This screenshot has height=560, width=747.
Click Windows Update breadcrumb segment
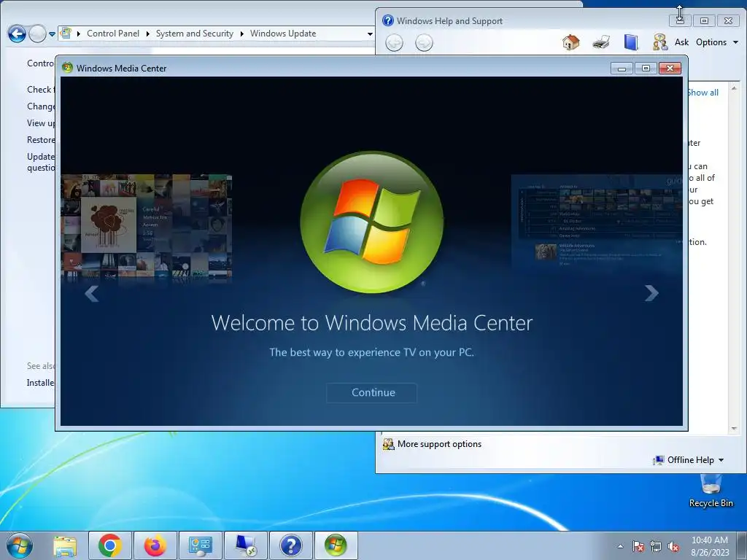point(283,34)
